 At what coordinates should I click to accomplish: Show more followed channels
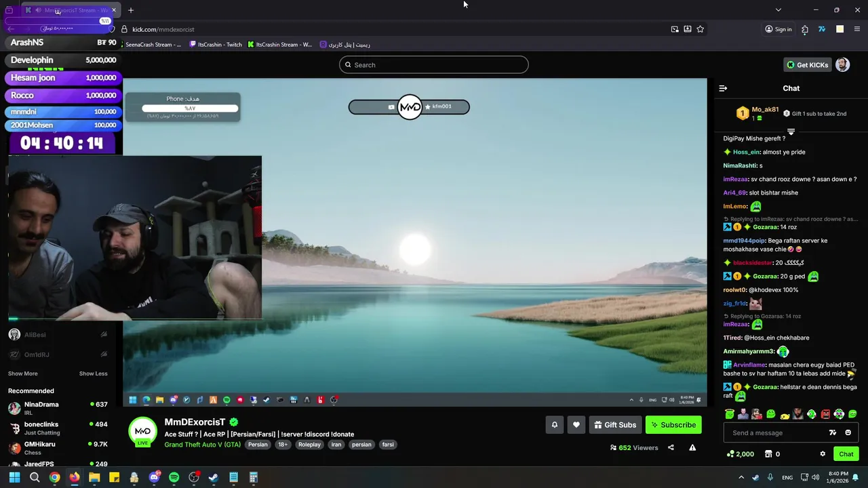coord(22,373)
